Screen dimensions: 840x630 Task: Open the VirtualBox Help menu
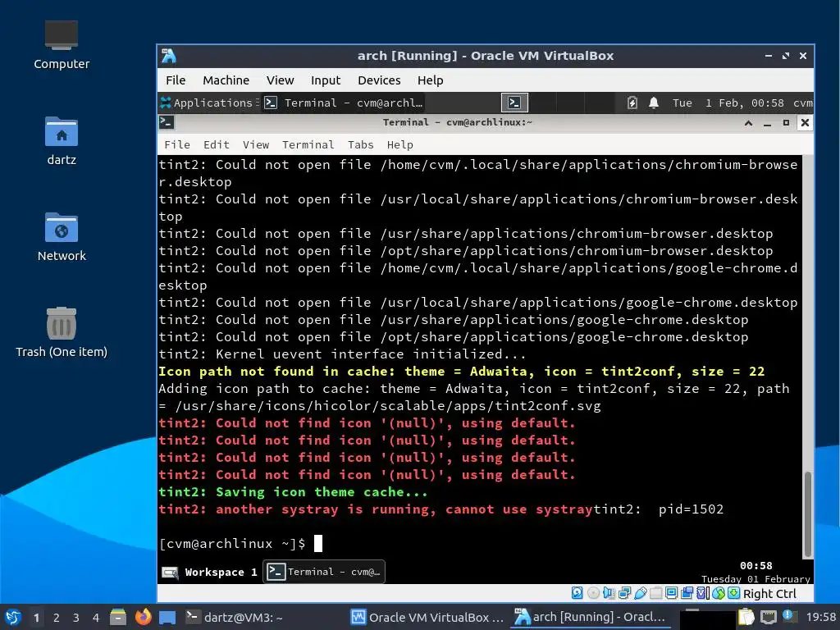tap(430, 80)
